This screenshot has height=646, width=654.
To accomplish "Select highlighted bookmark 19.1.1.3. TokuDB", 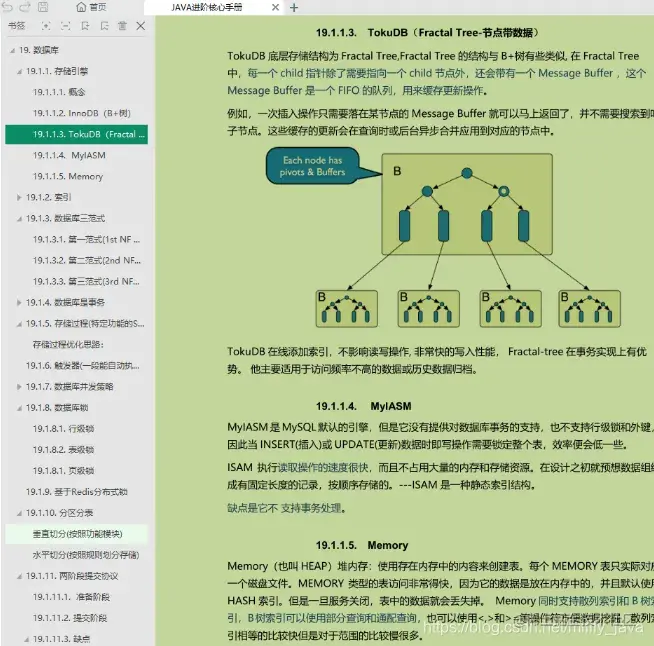I will pos(76,134).
